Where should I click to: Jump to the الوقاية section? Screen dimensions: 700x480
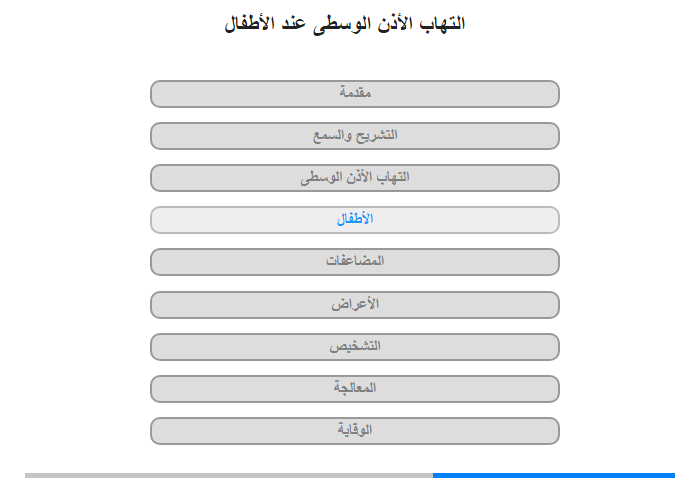click(354, 430)
